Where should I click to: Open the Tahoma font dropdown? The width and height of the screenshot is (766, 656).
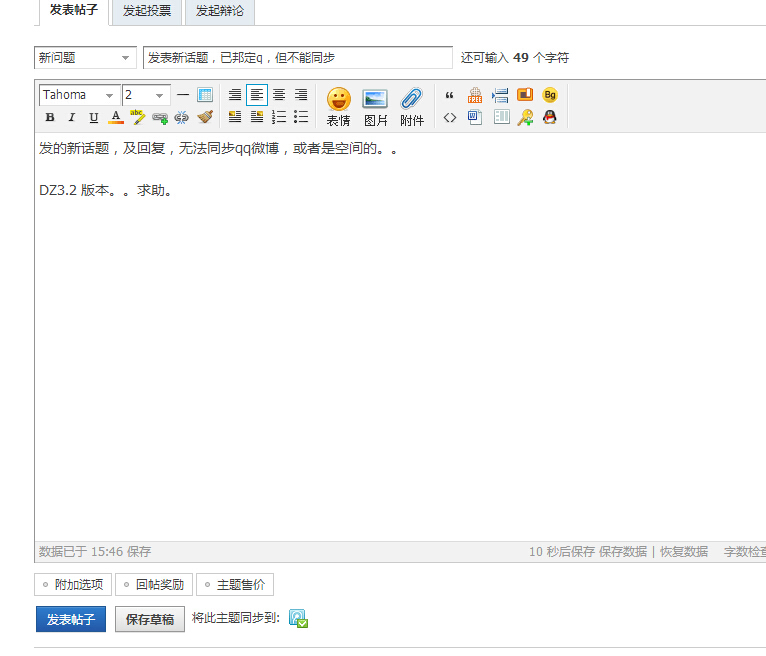80,95
